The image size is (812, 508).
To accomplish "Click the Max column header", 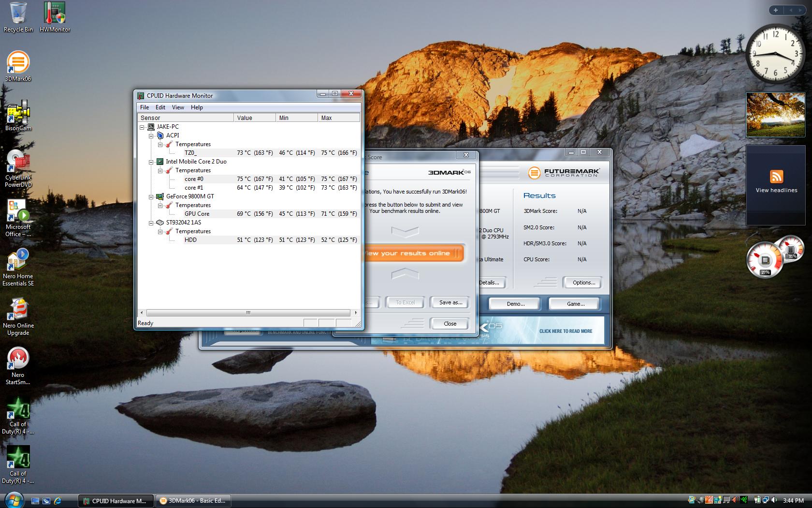I will pos(339,118).
